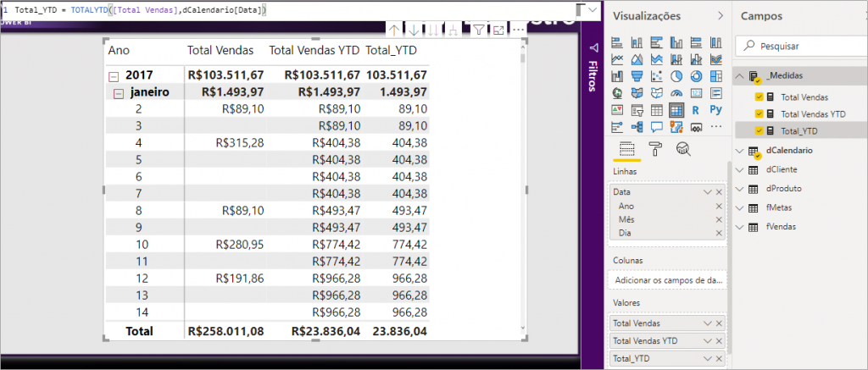
Task: Toggle the Total_YTD measure checkbox
Action: coord(759,130)
